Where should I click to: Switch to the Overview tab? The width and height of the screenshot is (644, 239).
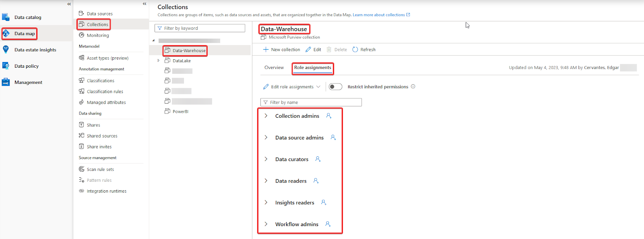tap(274, 68)
